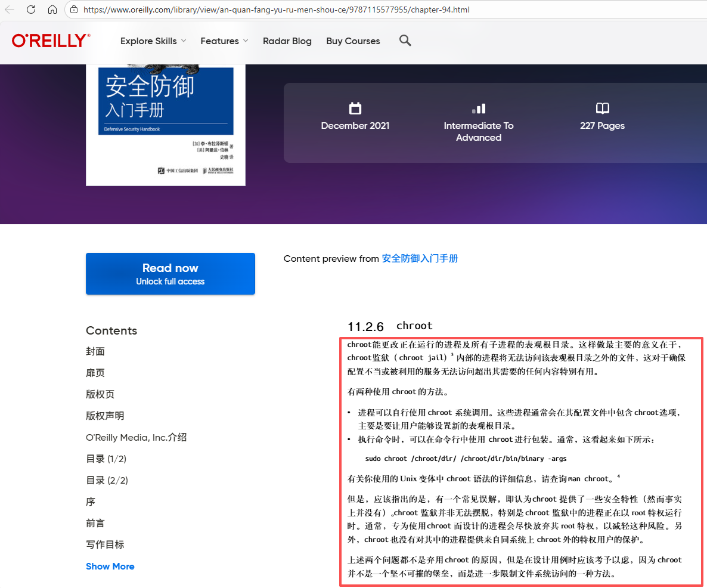Click the browser home icon
Screen dimensions: 707x588
(52, 10)
